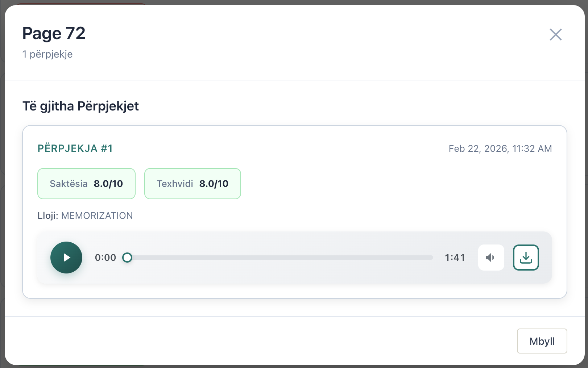Click the Të gjitha Përpjekjet heading
This screenshot has height=368, width=588.
click(x=80, y=106)
